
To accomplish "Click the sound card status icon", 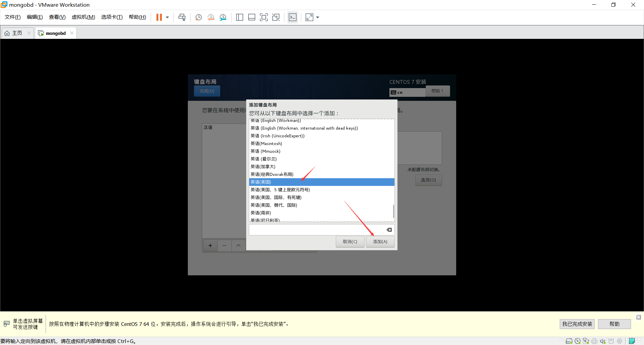I will coord(603,341).
